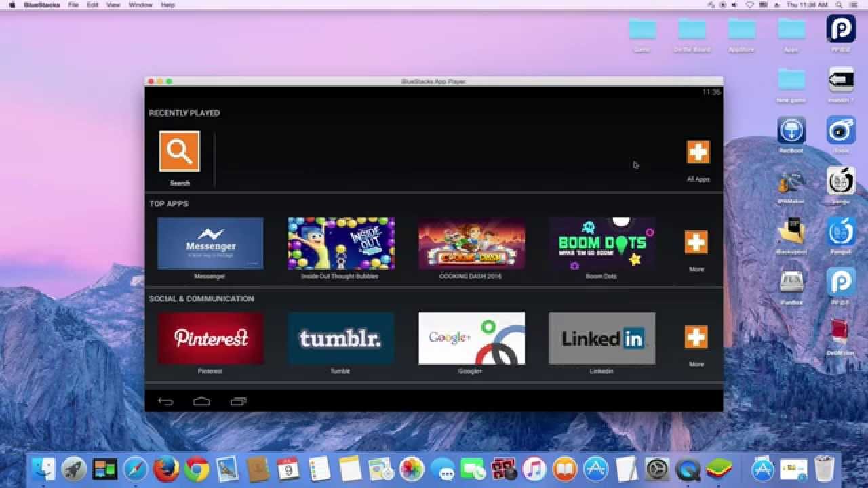Image resolution: width=868 pixels, height=488 pixels.
Task: Tap the Android back button
Action: [x=165, y=401]
